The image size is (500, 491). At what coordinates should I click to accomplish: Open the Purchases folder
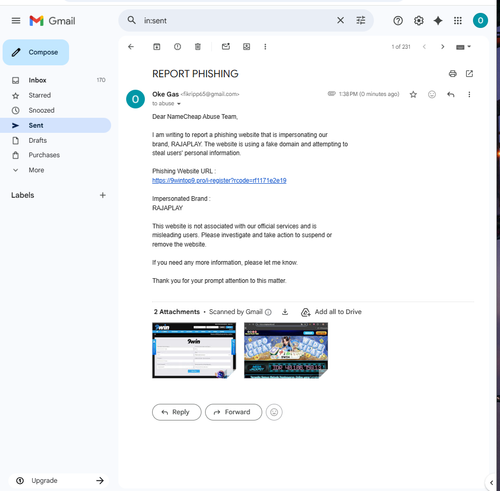coord(55,155)
